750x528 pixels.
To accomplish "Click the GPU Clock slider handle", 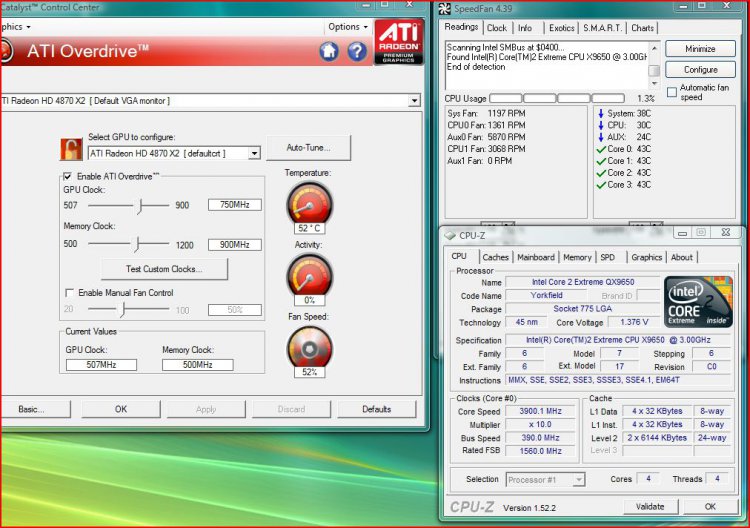I will pos(140,206).
